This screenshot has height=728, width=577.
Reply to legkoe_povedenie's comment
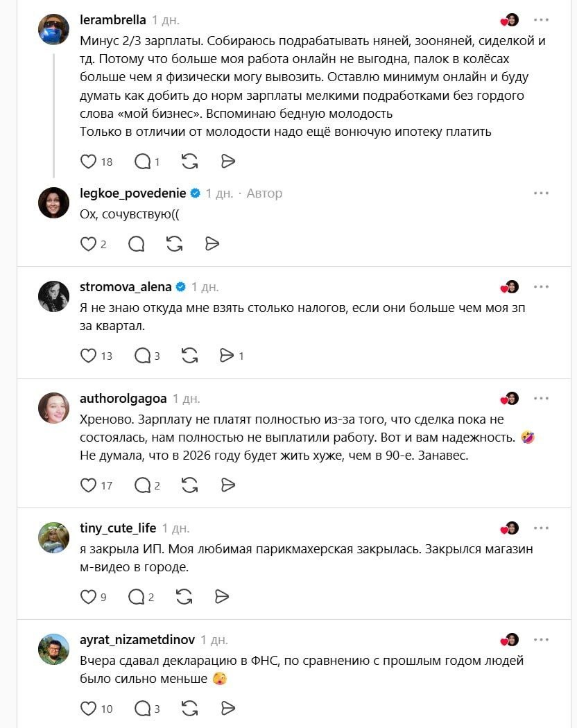137,243
